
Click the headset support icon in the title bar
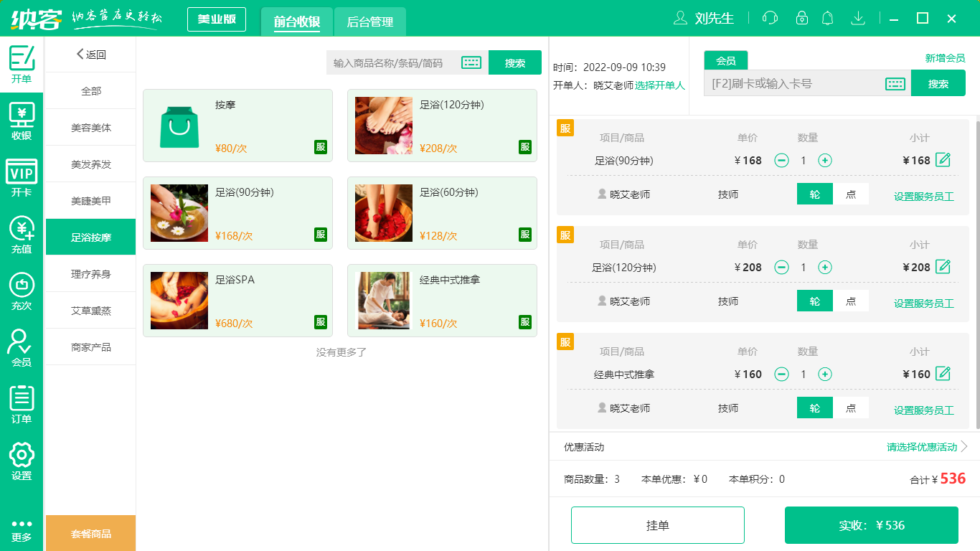[770, 18]
